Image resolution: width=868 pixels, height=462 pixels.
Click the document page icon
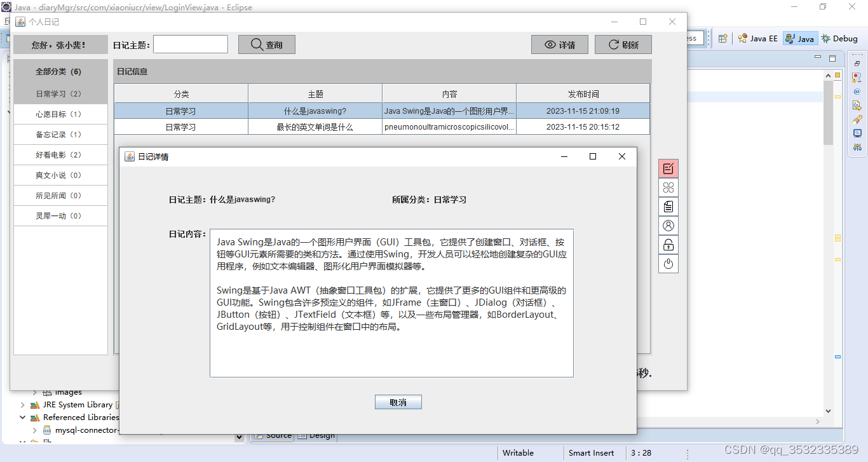(668, 207)
